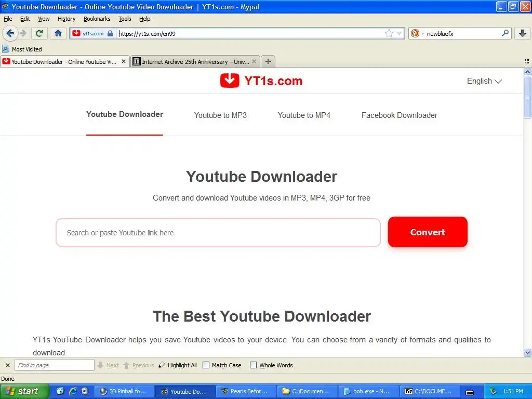Open the Downloads arrow button
Screen dimensions: 532x399
coord(523,33)
